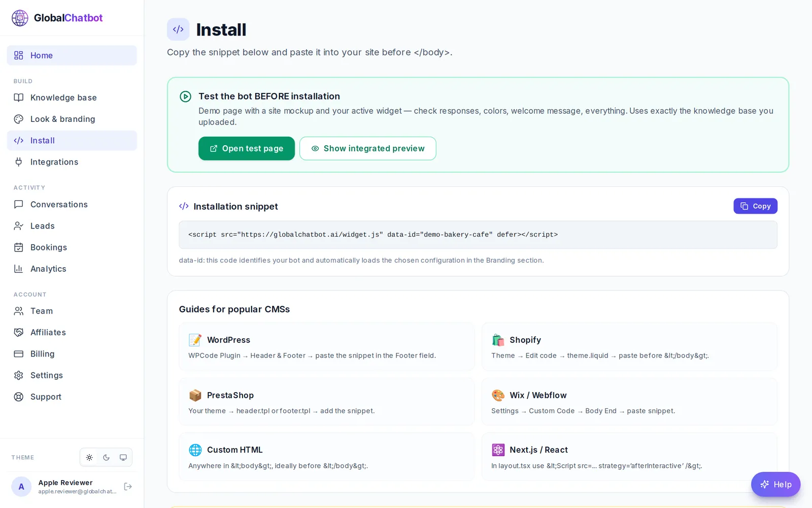Go to Look & branding page
Screen dimensions: 812x508
tap(72, 119)
